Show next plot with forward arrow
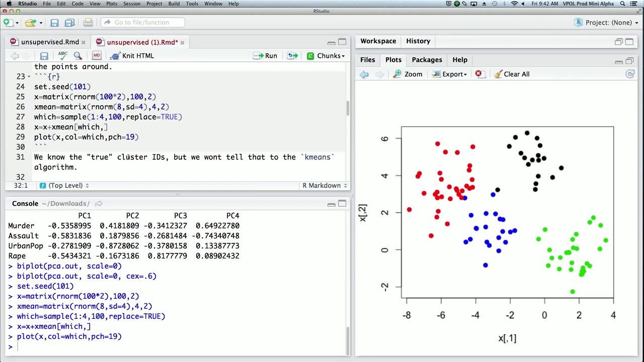This screenshot has height=362, width=644. [379, 74]
